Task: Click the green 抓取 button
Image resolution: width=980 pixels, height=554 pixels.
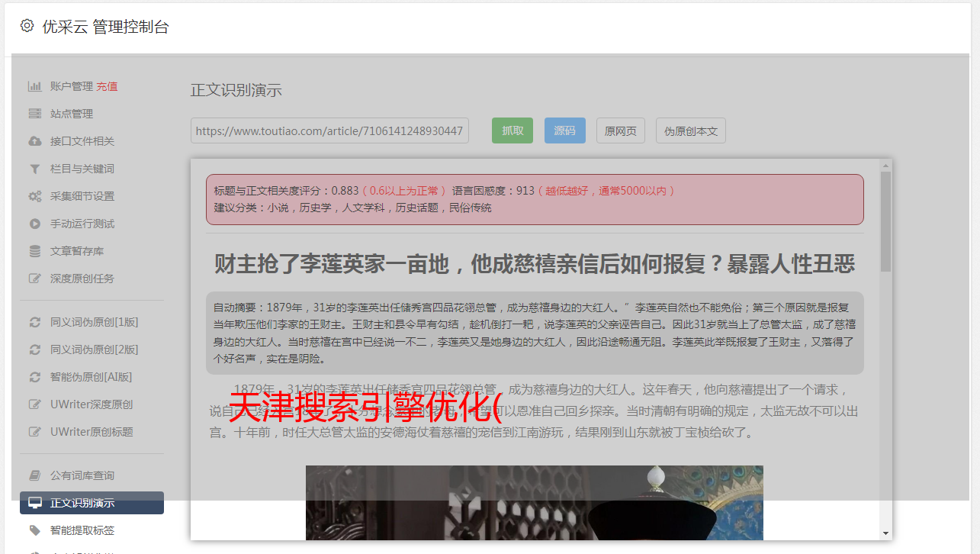Action: click(x=512, y=130)
